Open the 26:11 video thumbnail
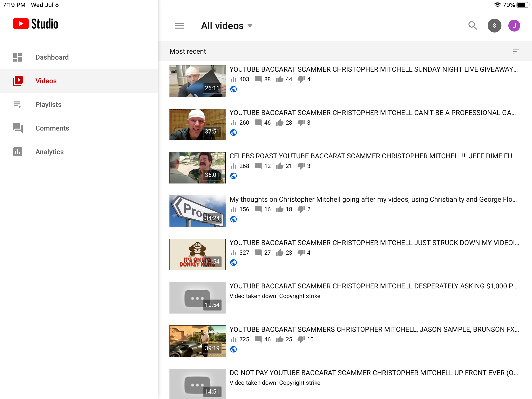Image resolution: width=532 pixels, height=399 pixels. tap(198, 81)
